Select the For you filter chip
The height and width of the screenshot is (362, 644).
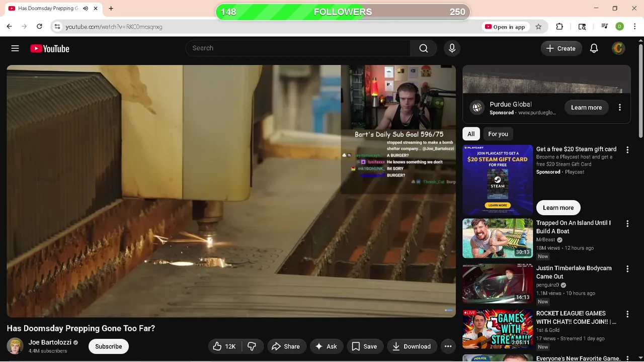(498, 134)
